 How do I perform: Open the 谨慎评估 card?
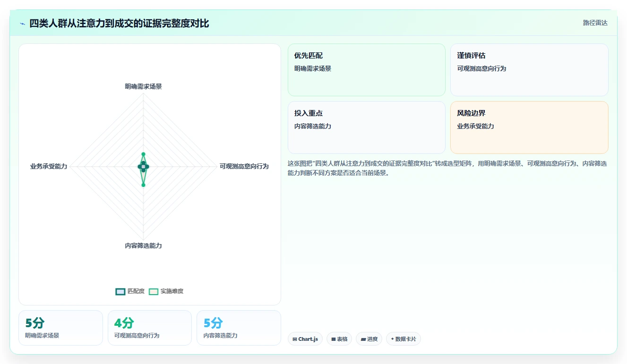point(529,70)
